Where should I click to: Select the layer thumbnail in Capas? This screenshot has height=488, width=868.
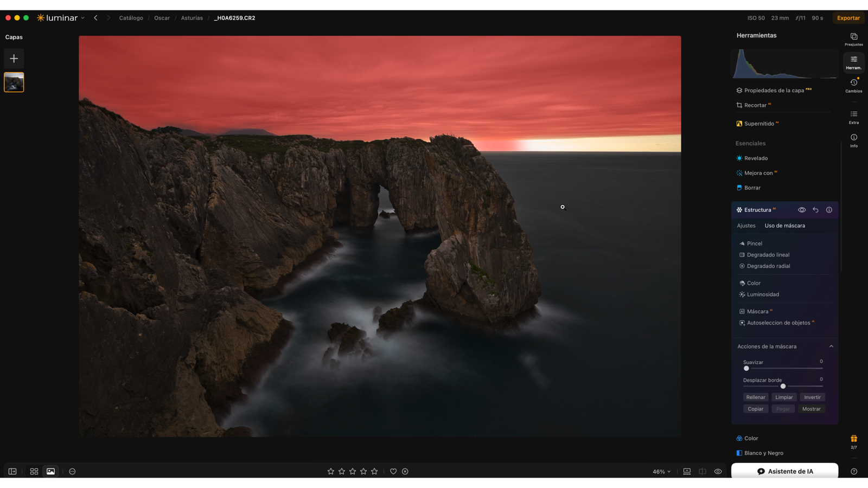[14, 82]
